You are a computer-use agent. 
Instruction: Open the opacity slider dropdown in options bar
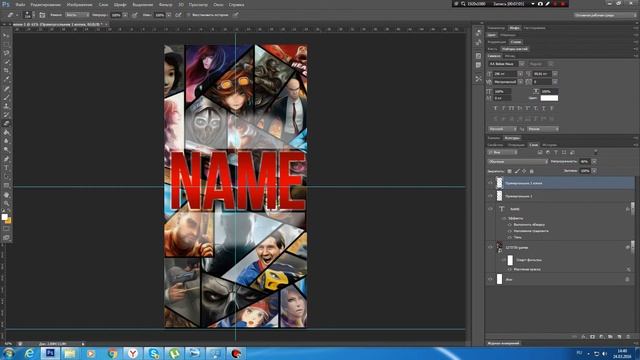pos(125,15)
